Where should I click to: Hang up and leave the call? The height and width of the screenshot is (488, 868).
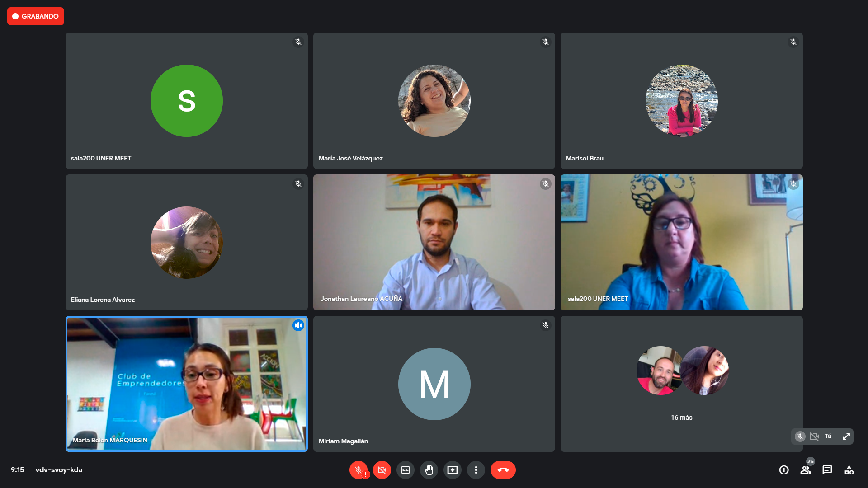coord(503,470)
